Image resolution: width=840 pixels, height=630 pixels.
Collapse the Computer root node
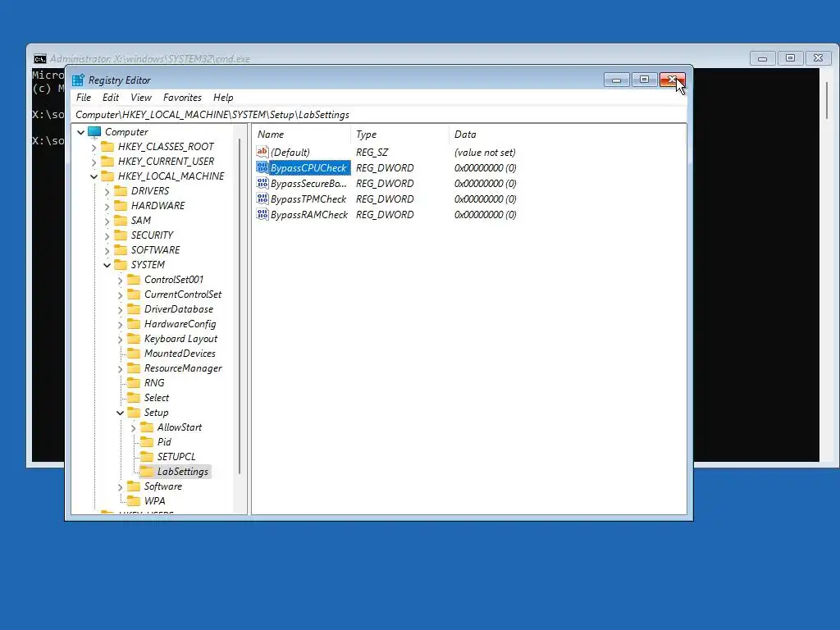(x=81, y=132)
